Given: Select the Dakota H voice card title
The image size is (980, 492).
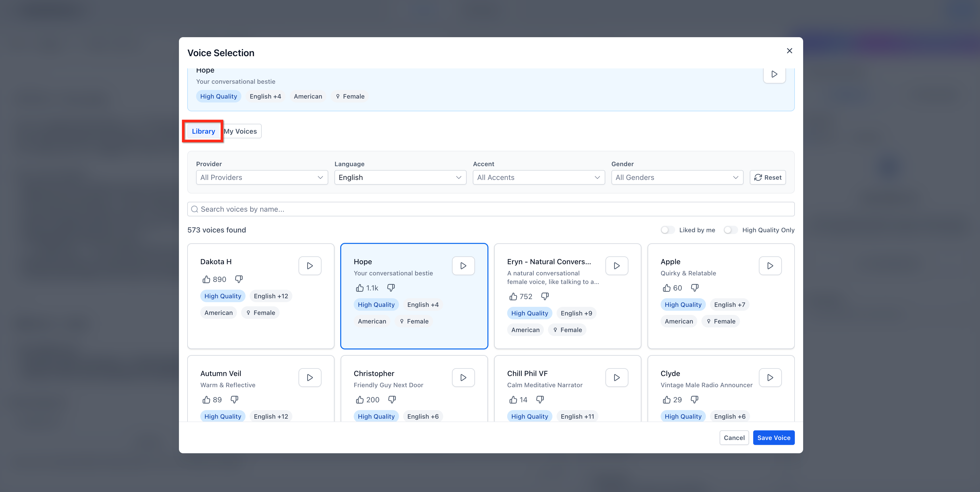Looking at the screenshot, I should [216, 262].
